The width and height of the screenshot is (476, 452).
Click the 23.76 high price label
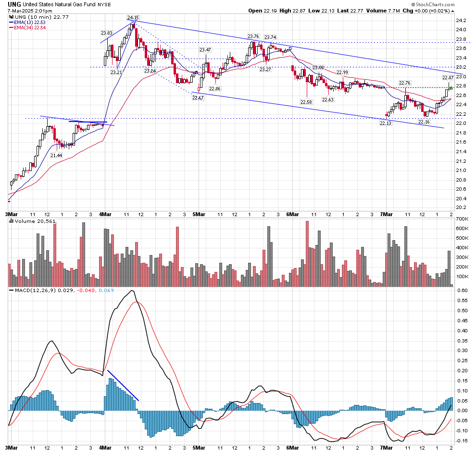pos(253,36)
